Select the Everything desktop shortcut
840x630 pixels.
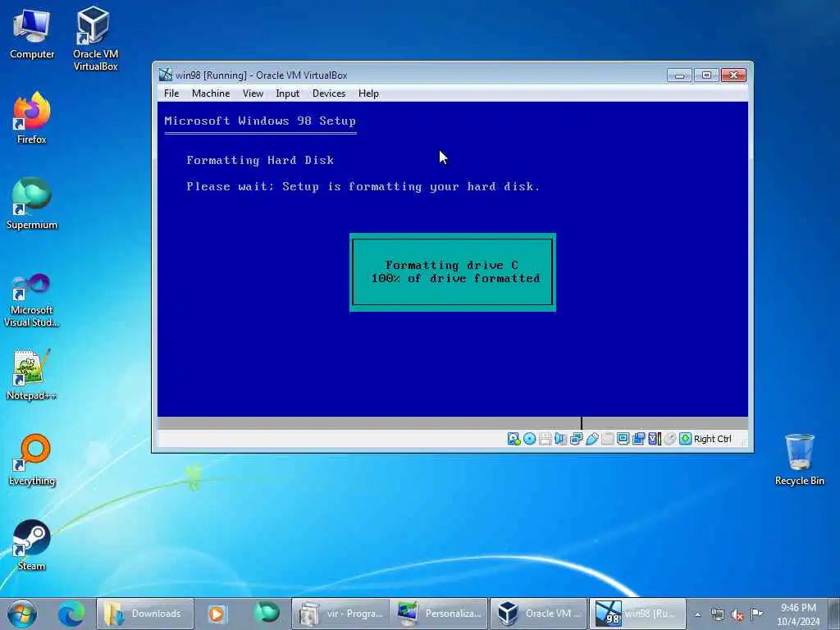click(32, 460)
